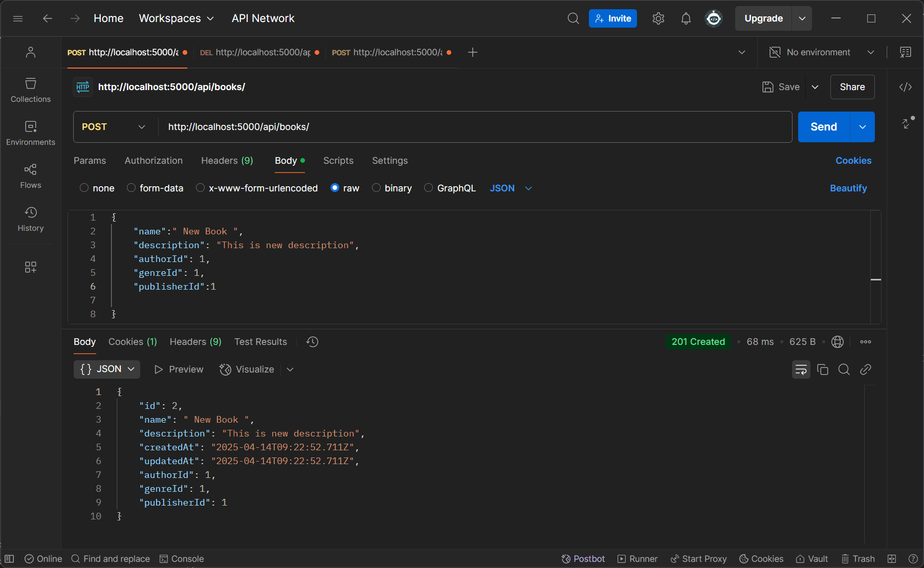
Task: Click into the request URL field
Action: click(476, 127)
